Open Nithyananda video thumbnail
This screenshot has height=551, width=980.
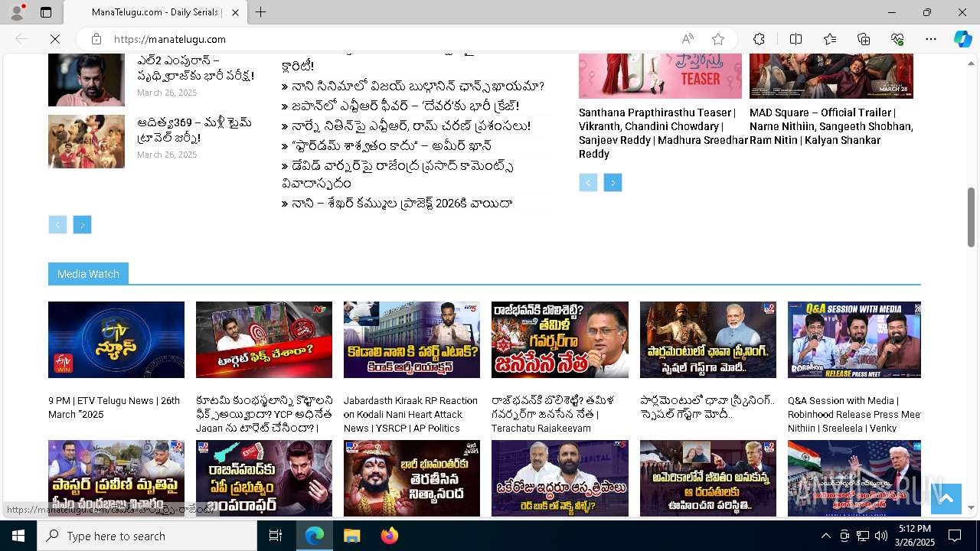click(x=412, y=478)
